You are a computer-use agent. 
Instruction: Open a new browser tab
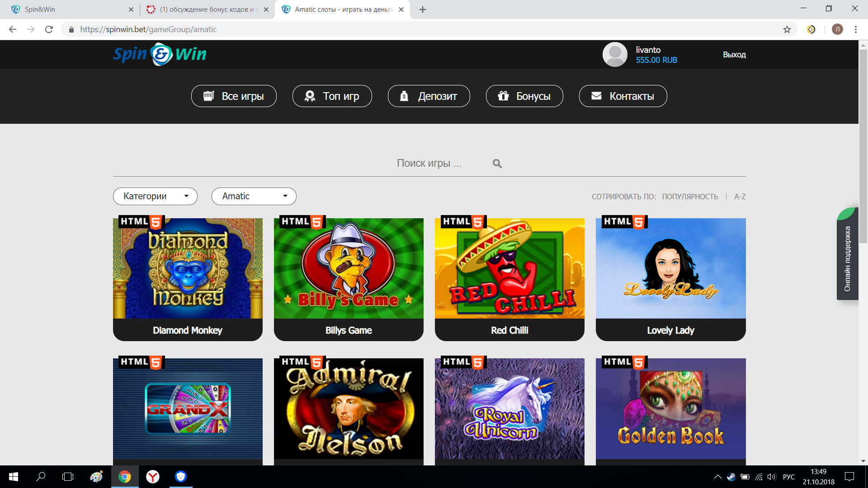pyautogui.click(x=423, y=9)
